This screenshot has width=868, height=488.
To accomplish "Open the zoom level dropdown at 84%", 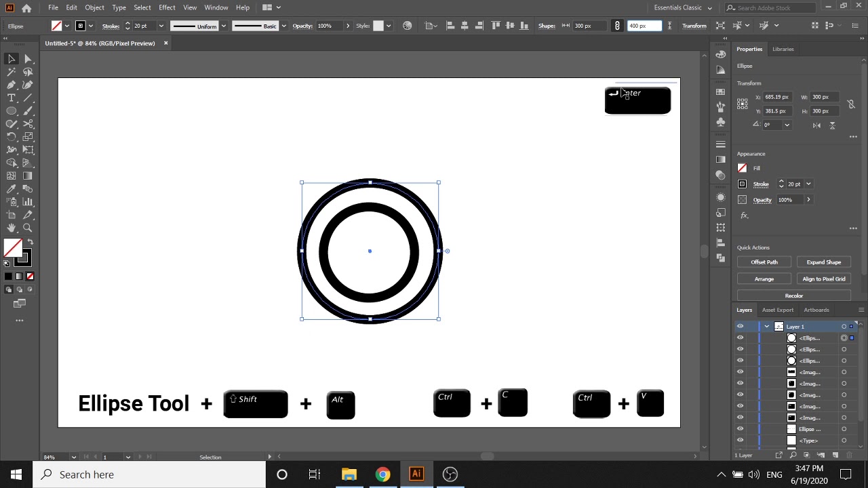I will click(x=73, y=457).
